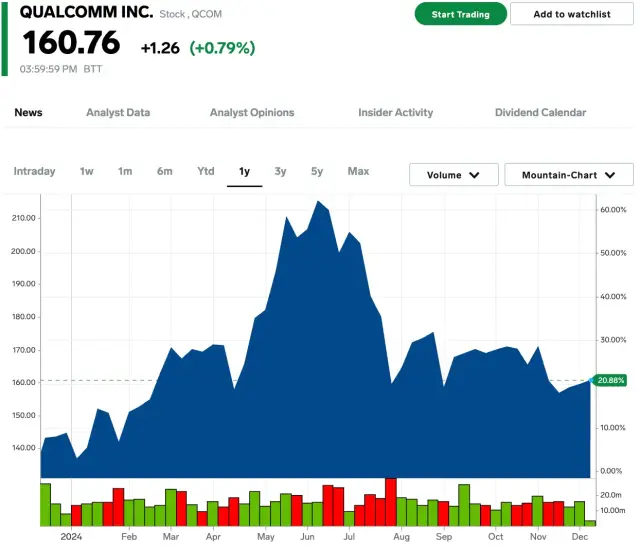Click the green 20.88% price marker
This screenshot has width=640, height=549.
(x=610, y=380)
